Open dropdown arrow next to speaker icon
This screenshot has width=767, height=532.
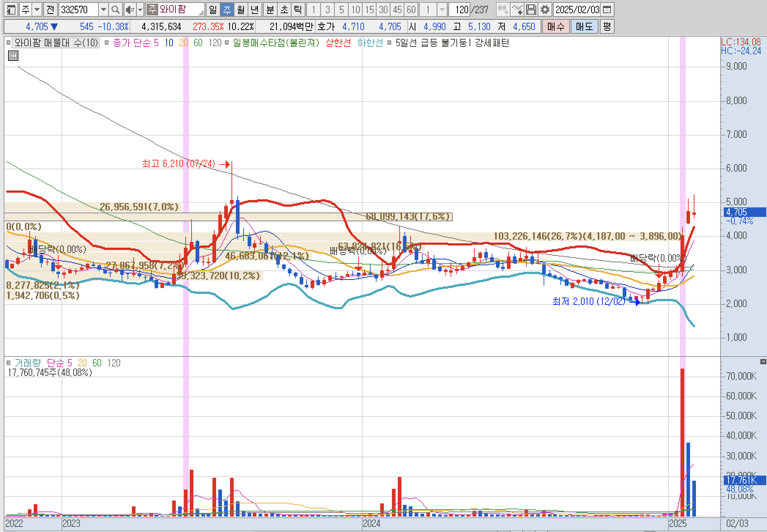coord(140,10)
